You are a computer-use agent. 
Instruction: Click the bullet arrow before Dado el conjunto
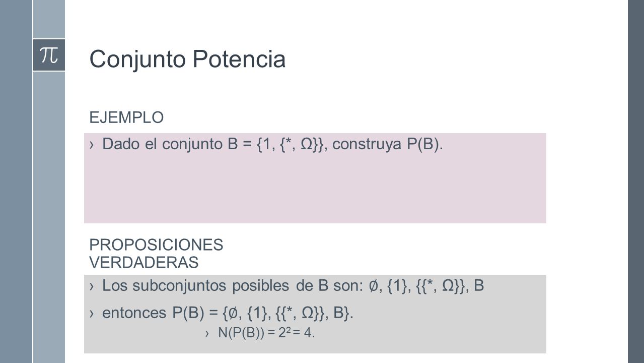pos(91,145)
